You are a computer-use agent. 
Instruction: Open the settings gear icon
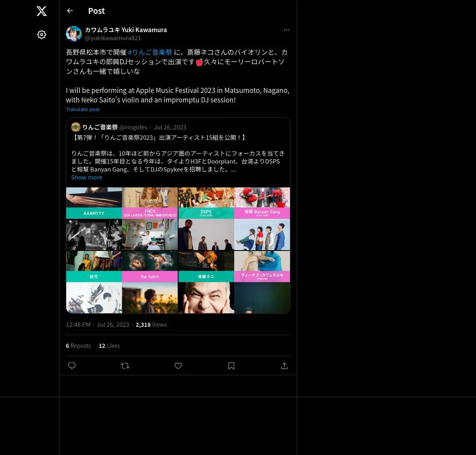42,35
